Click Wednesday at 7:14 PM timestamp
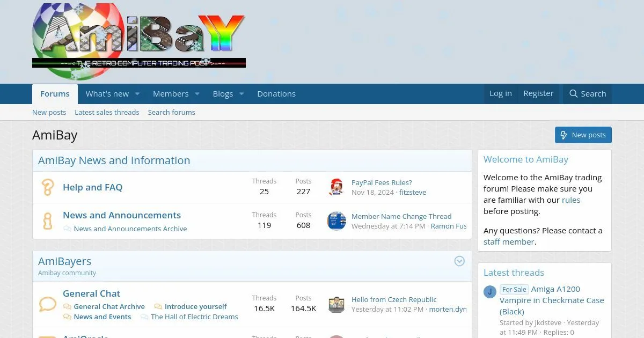The image size is (644, 338). click(389, 226)
